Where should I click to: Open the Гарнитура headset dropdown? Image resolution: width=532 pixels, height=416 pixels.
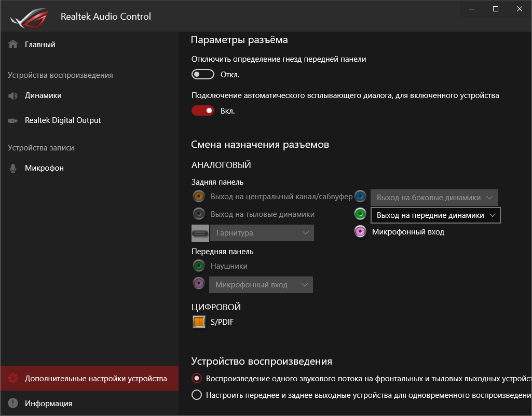coord(262,233)
